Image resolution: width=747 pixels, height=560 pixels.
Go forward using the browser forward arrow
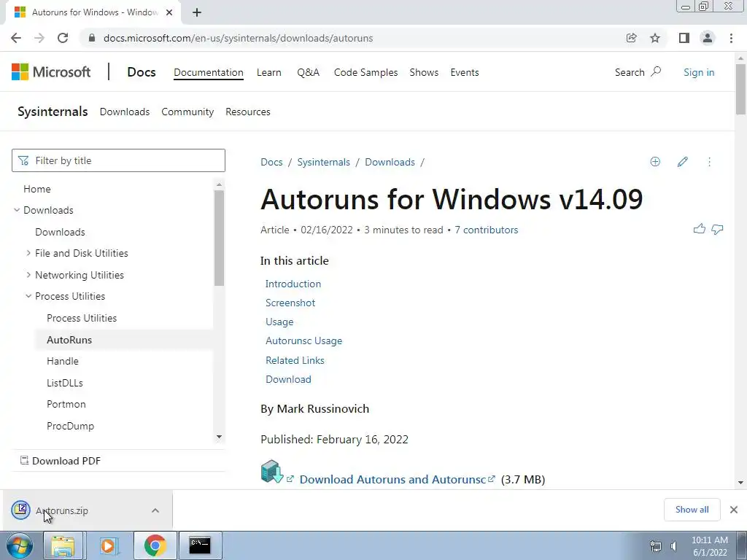coord(39,38)
